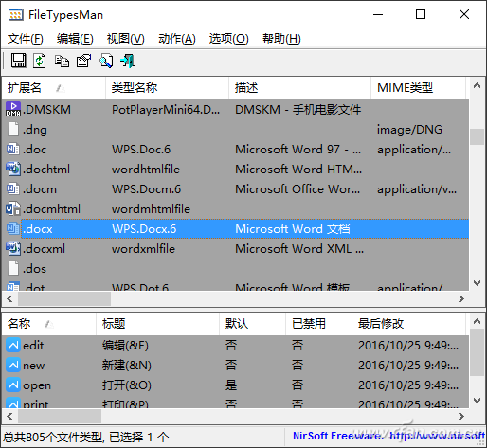Sort by the MIME类型 column header
The height and width of the screenshot is (448, 487).
(x=418, y=88)
